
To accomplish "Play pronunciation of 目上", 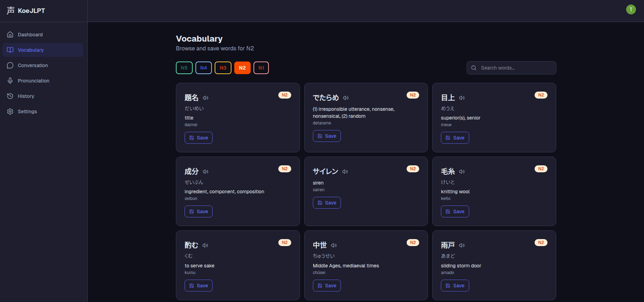I will pyautogui.click(x=462, y=98).
